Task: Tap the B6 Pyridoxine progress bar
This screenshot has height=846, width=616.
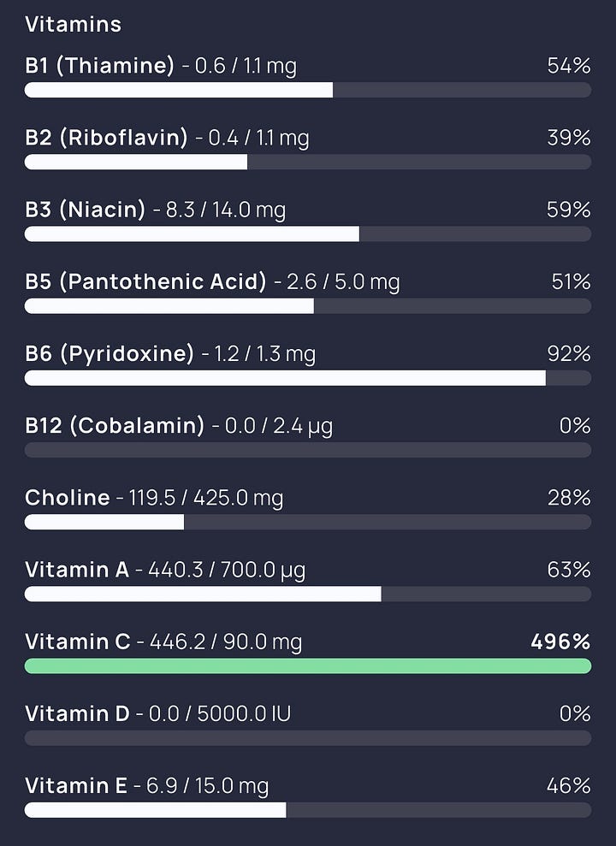Action: coord(308,378)
